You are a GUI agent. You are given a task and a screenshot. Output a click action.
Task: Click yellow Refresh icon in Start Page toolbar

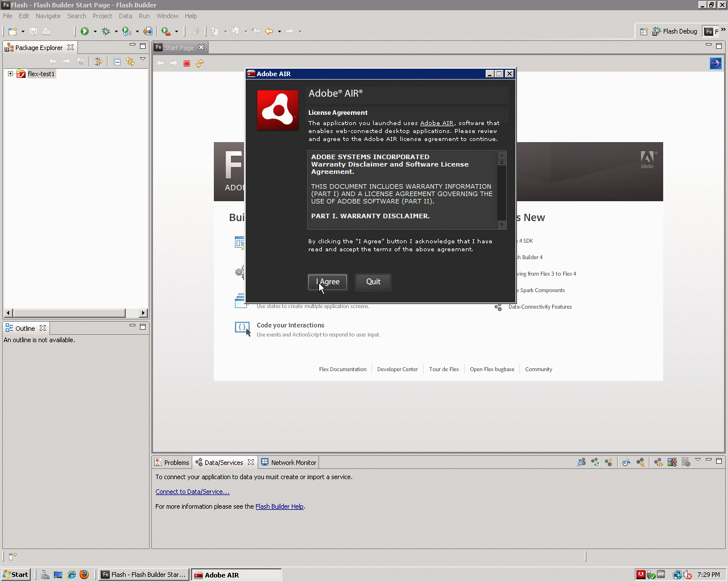(200, 63)
